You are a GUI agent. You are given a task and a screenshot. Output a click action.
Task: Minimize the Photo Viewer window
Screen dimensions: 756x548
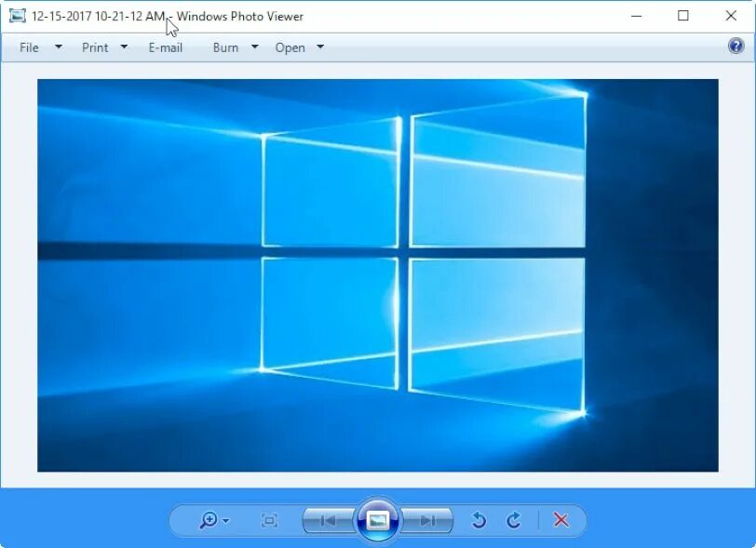[x=637, y=16]
